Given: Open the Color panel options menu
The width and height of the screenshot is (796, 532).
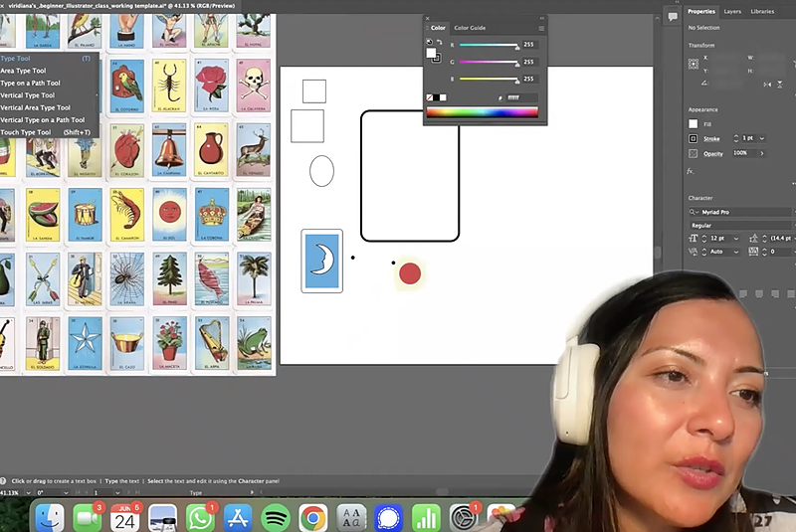Looking at the screenshot, I should coord(541,29).
